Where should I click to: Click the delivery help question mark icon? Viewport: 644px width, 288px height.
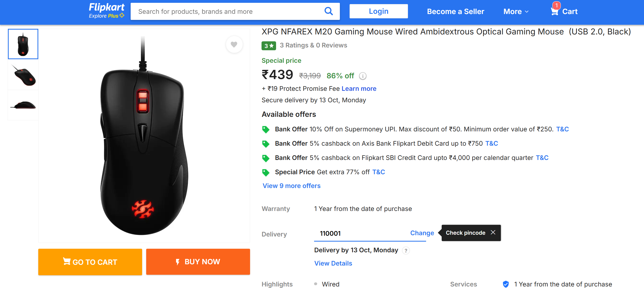coord(406,251)
